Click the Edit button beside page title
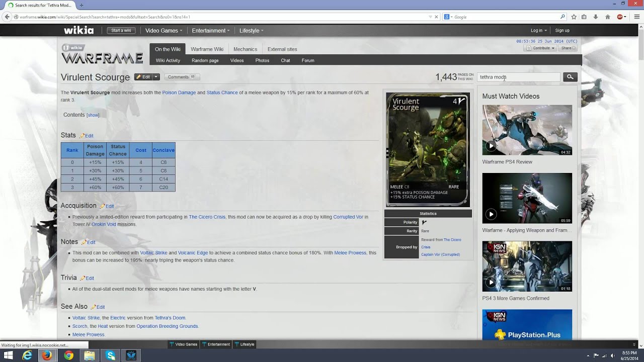Image resolution: width=644 pixels, height=362 pixels. [143, 77]
